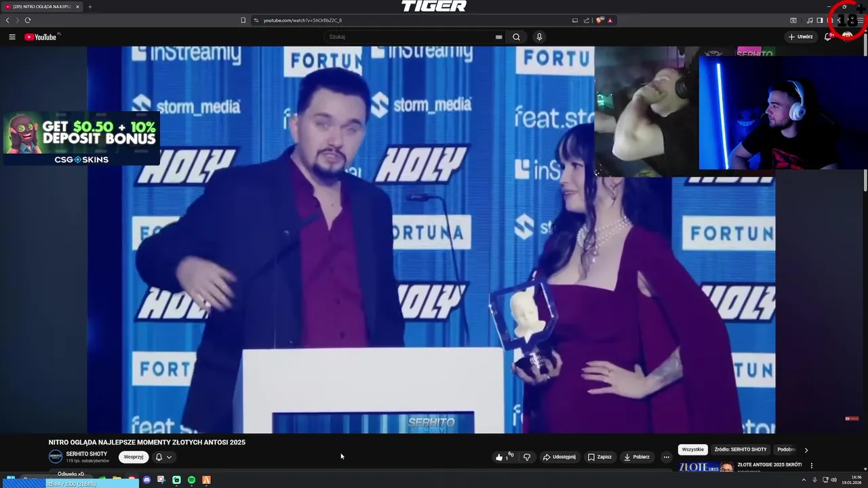Image resolution: width=868 pixels, height=488 pixels.
Task: Open the 'Utwórz' create button
Action: point(801,37)
